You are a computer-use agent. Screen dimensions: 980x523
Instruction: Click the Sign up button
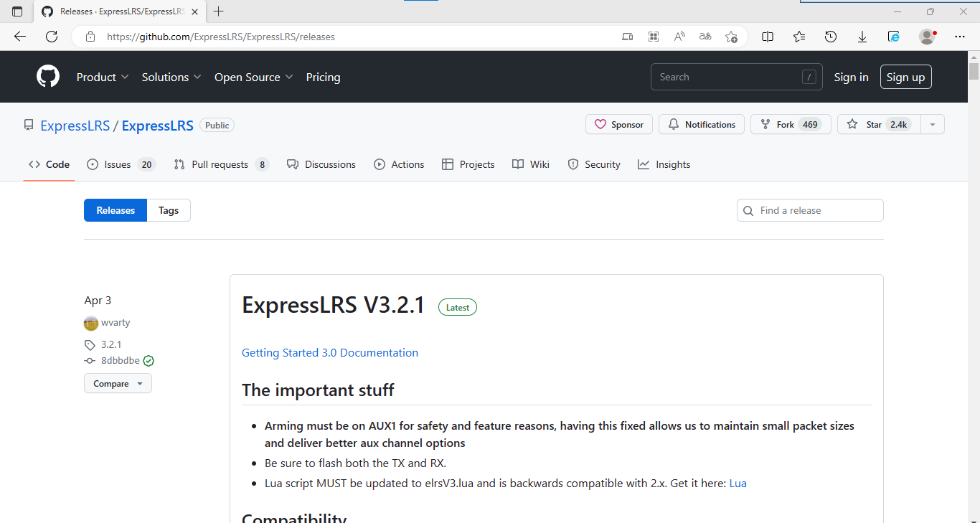click(905, 77)
